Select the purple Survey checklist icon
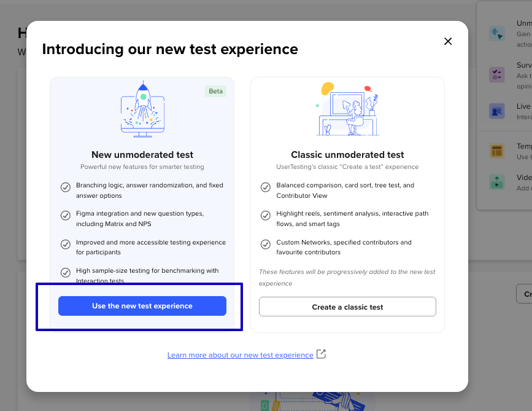 coord(496,75)
